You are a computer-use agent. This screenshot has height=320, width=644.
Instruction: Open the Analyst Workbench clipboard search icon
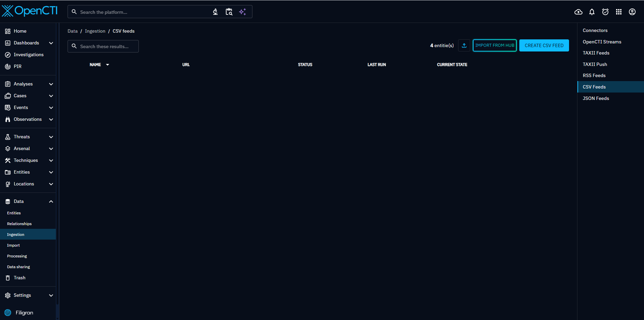[x=229, y=11]
